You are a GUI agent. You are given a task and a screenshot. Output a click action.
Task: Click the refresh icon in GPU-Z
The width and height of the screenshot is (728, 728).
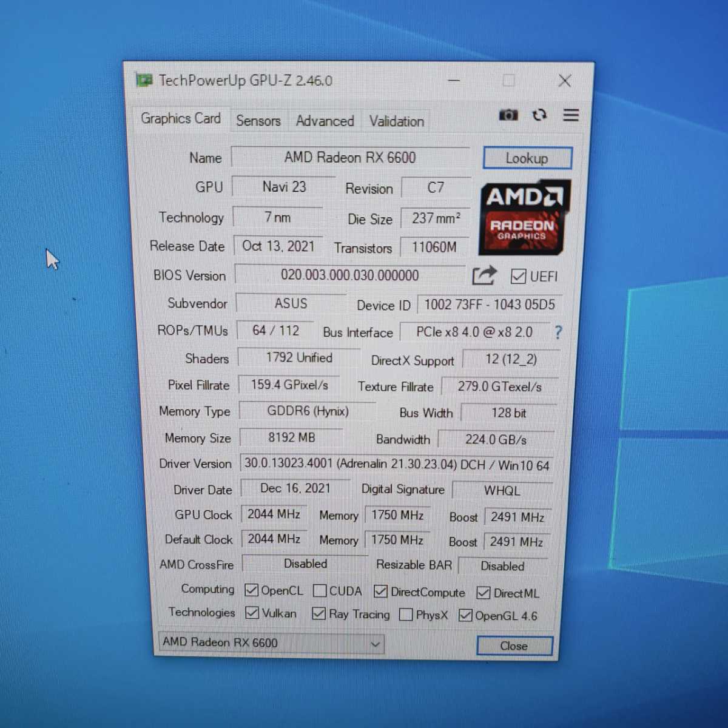pyautogui.click(x=539, y=115)
